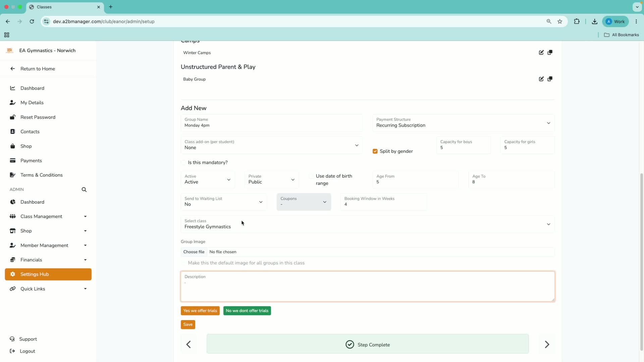Click Yes we offer trials

click(x=200, y=311)
